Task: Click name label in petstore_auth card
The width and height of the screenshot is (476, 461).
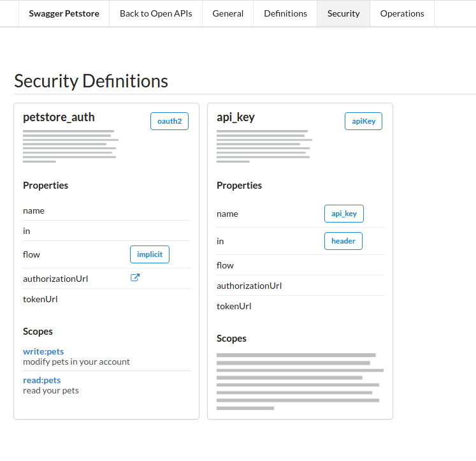Action: pyautogui.click(x=34, y=211)
